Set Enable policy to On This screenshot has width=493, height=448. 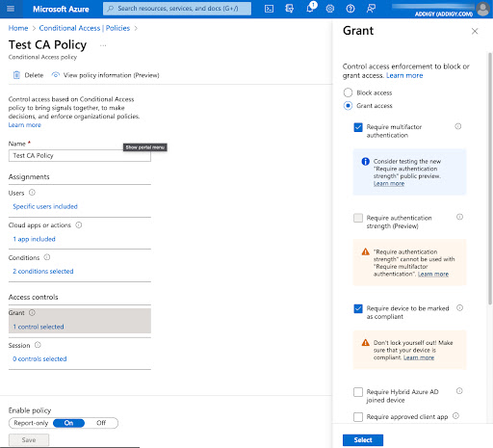pyautogui.click(x=68, y=423)
